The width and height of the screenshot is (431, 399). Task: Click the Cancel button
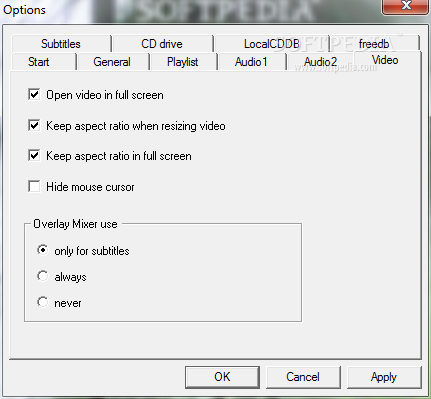coord(303,377)
